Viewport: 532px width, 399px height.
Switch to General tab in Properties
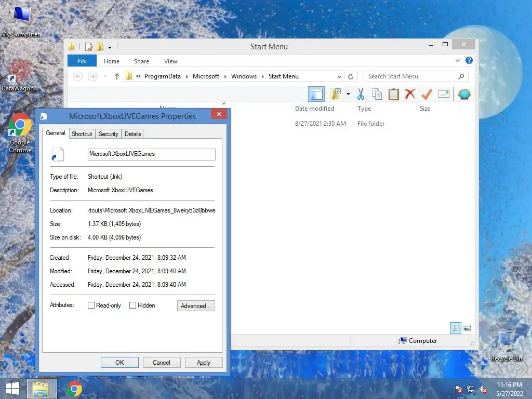(x=56, y=133)
